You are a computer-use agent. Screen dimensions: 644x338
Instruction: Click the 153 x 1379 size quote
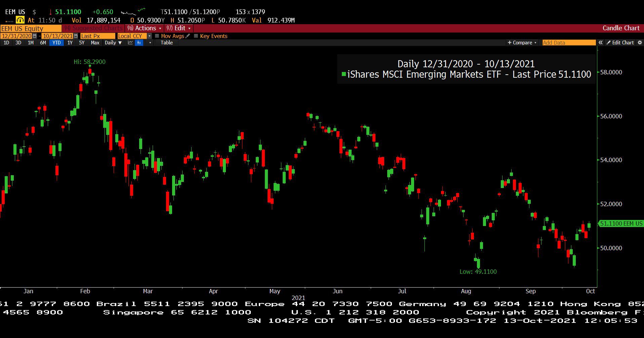click(x=250, y=12)
